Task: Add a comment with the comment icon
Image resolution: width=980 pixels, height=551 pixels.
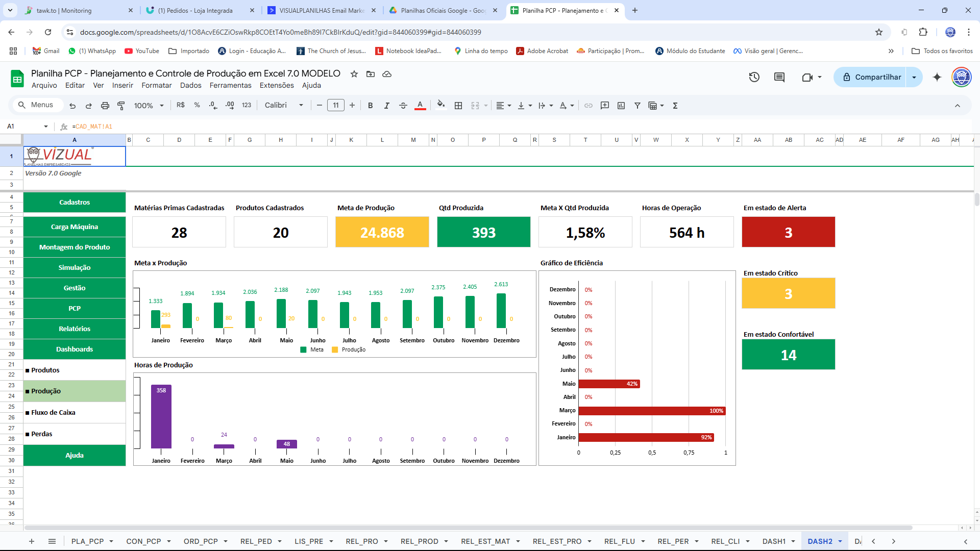Action: [x=605, y=106]
